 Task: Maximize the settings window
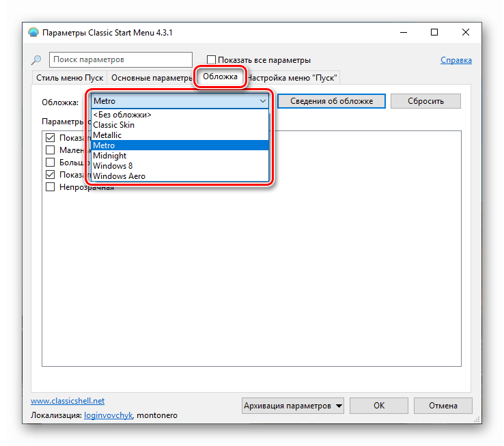[x=434, y=33]
